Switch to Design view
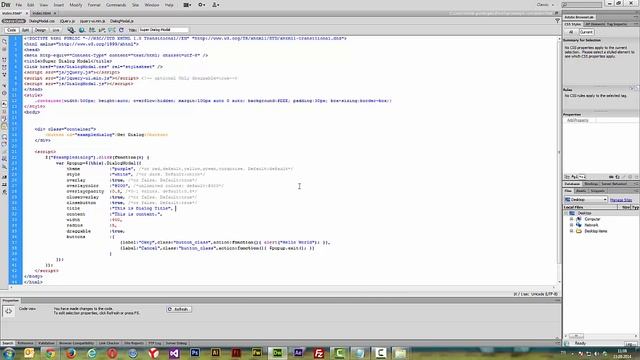 pyautogui.click(x=40, y=30)
